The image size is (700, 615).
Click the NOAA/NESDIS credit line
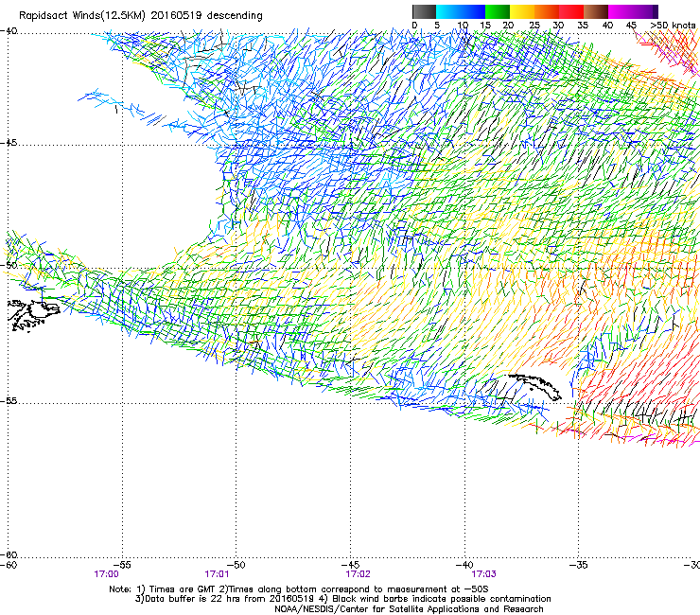(409, 609)
